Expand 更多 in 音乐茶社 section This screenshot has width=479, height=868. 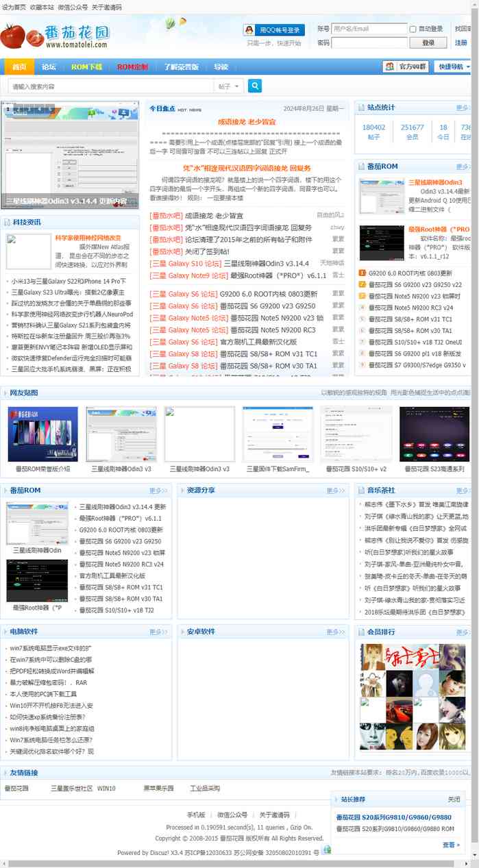point(463,491)
